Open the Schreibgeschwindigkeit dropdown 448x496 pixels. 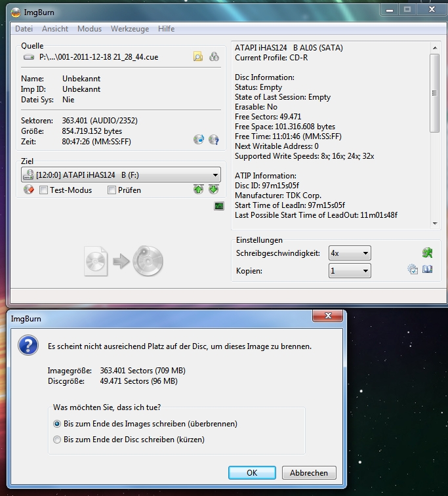click(x=350, y=253)
